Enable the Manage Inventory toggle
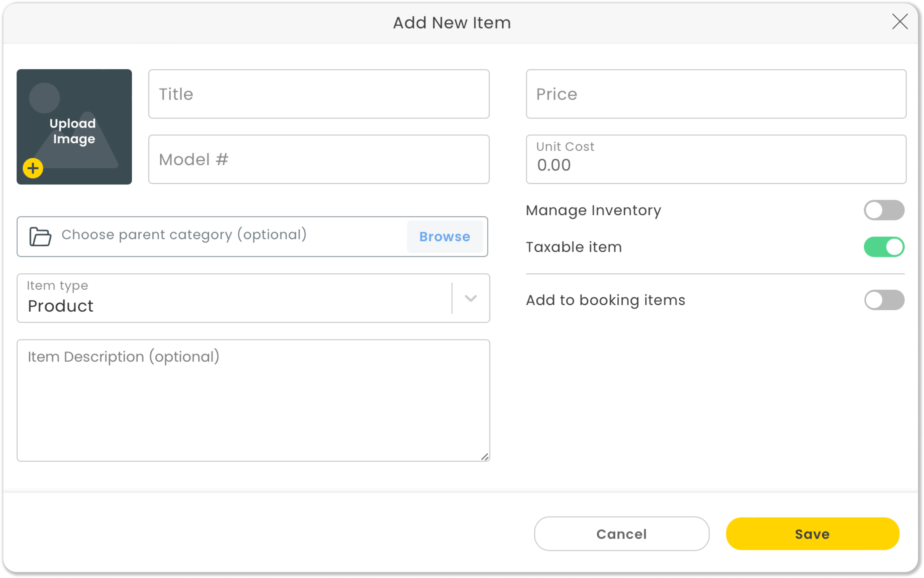The image size is (924, 578). [884, 210]
